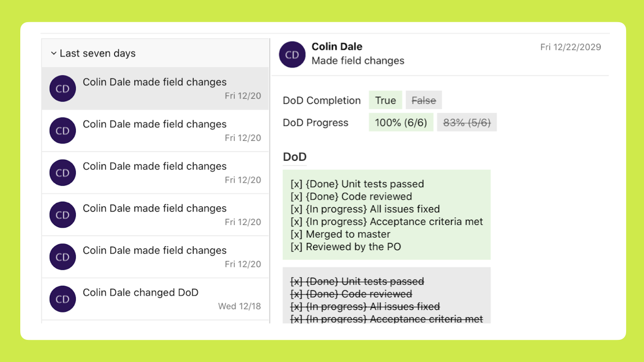This screenshot has height=362, width=644.
Task: Select the Wed 12/18 history date
Action: tap(239, 306)
